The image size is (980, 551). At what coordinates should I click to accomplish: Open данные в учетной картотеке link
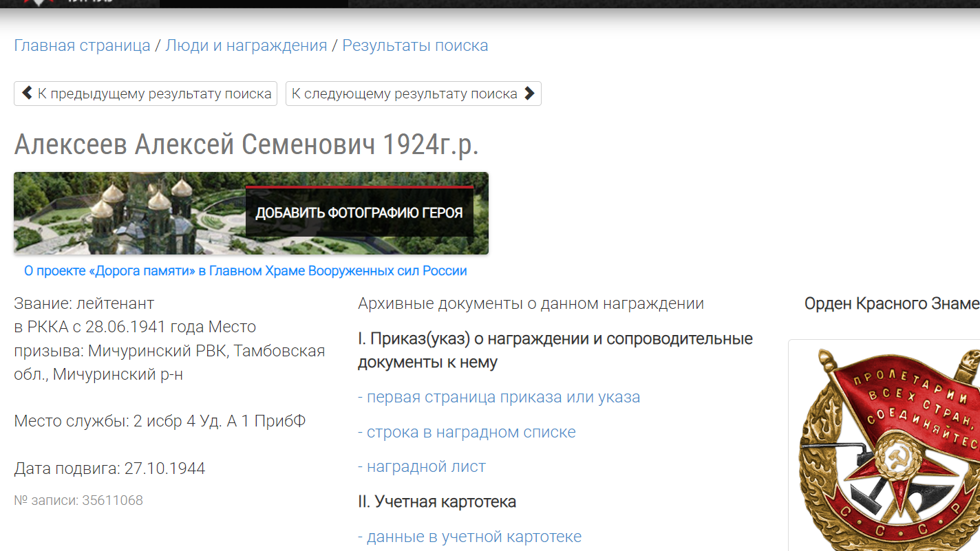pos(473,537)
